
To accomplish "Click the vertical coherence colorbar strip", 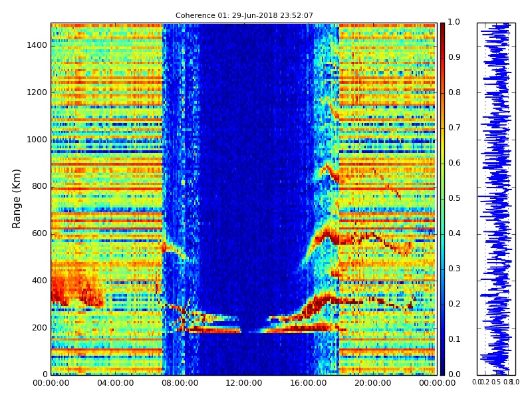I will point(442,199).
